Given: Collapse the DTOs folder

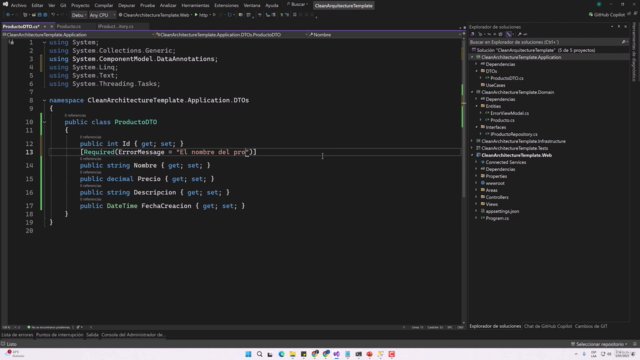Looking at the screenshot, I should click(x=477, y=71).
